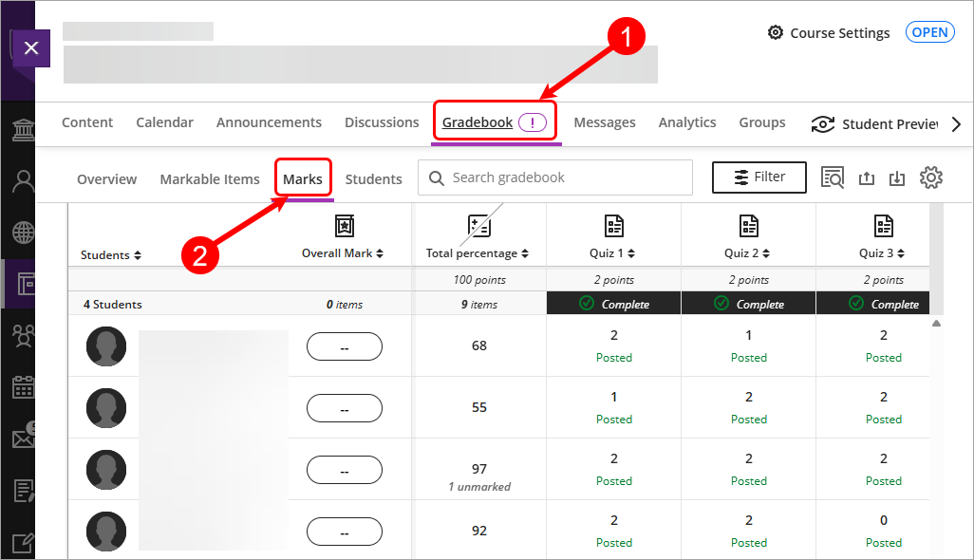Sort the Quiz 2 column
Image resolution: width=974 pixels, height=560 pixels.
(x=748, y=253)
